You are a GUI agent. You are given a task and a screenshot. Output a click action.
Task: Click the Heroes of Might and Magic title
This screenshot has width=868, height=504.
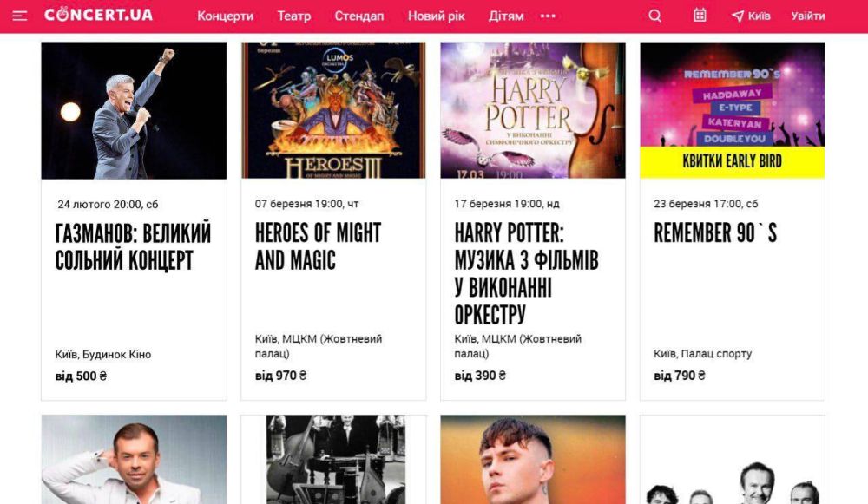[318, 246]
